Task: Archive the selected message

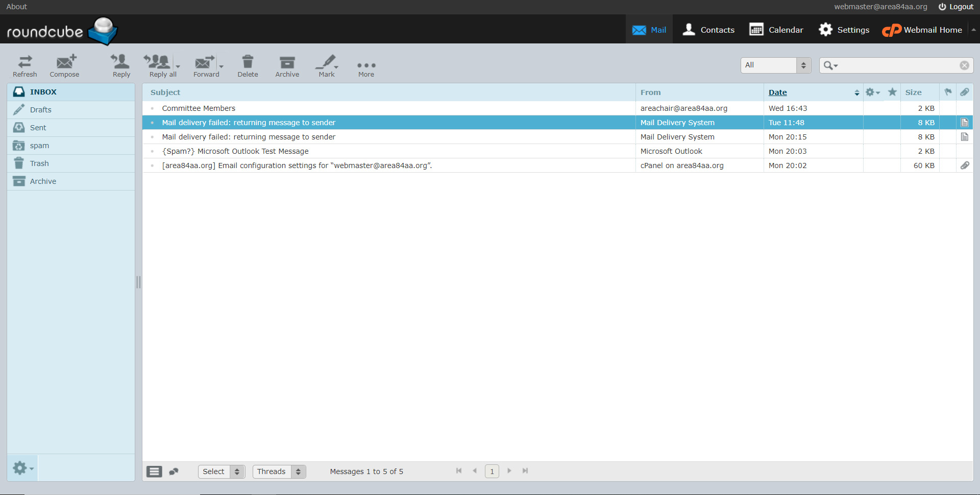Action: pos(287,66)
